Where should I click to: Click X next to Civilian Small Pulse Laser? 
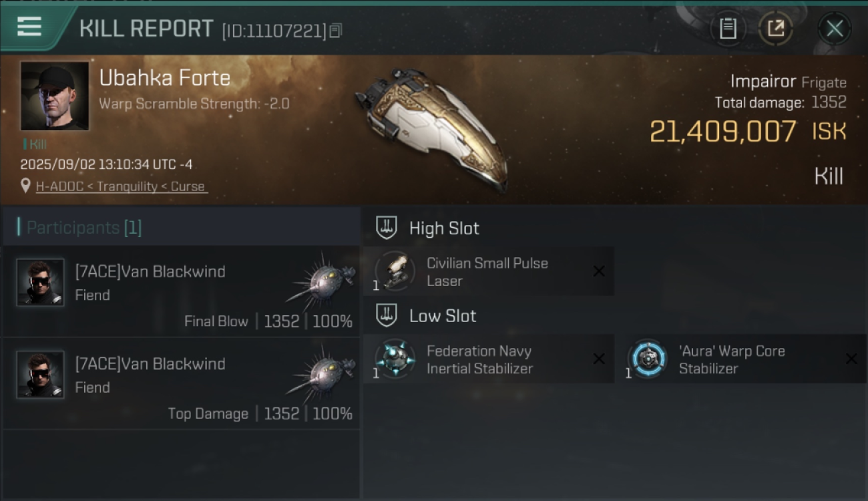(x=599, y=271)
